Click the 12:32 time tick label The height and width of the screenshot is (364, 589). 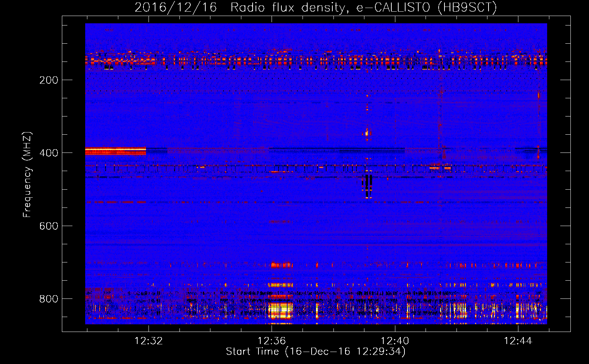click(149, 341)
